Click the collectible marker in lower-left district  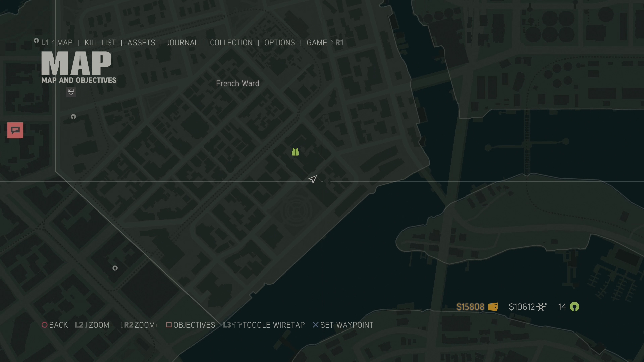pos(115,268)
